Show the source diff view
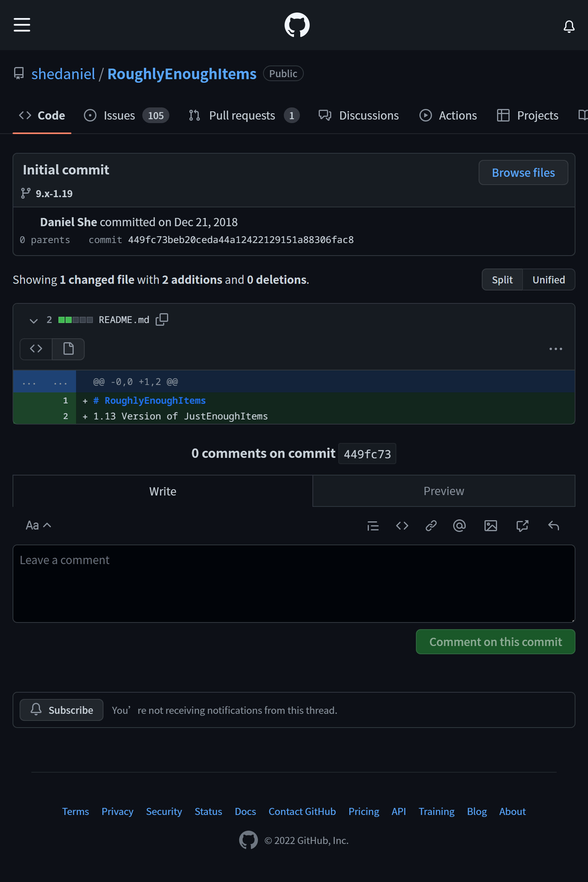 [36, 348]
